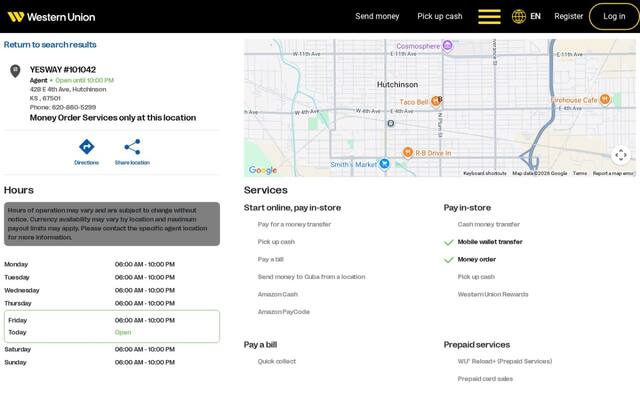
Task: Click the Directions diamond icon
Action: (87, 147)
